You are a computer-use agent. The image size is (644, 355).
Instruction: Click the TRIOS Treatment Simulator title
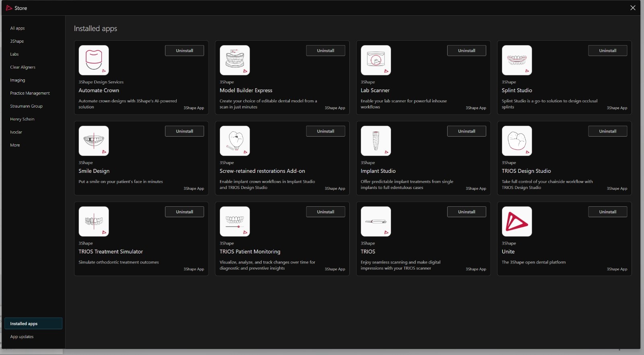[111, 251]
